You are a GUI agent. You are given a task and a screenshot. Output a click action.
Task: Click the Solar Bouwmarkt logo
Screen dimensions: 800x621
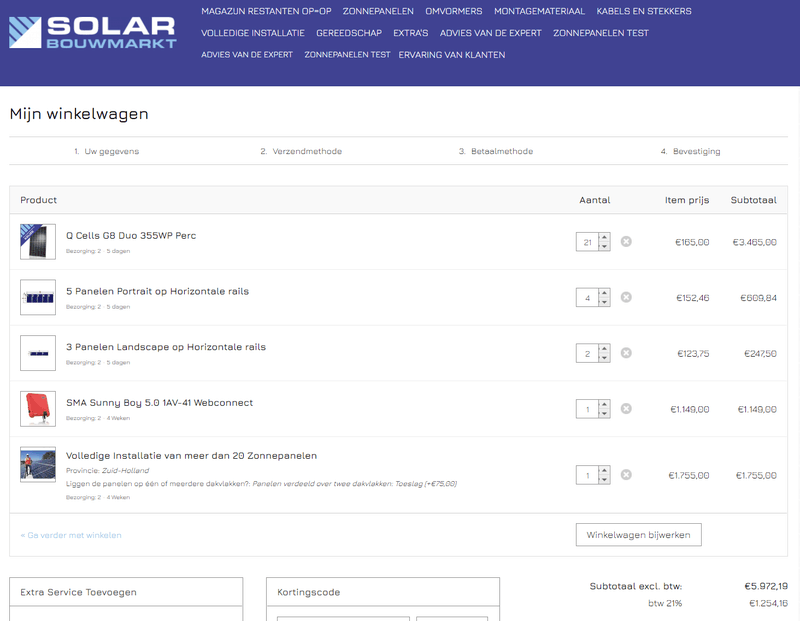93,33
